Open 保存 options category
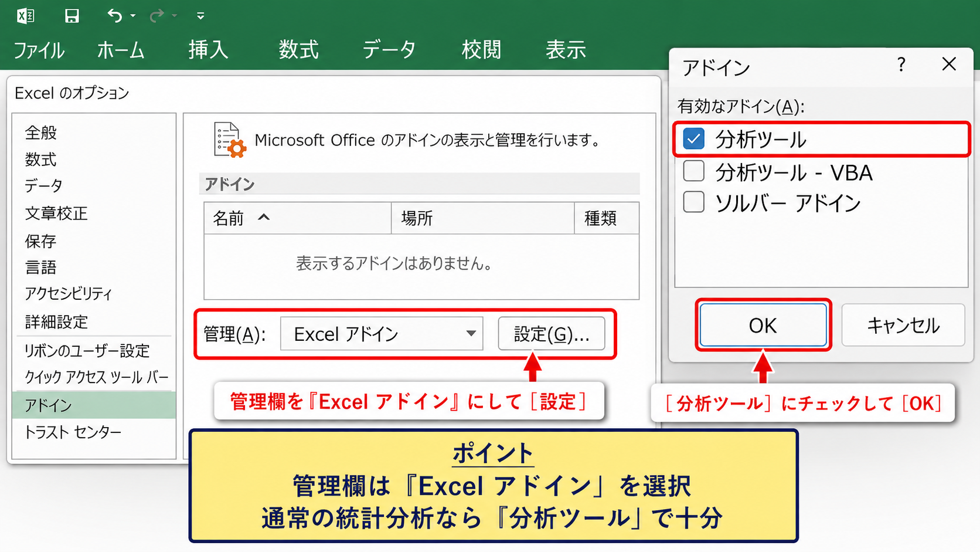This screenshot has height=552, width=980. coord(94,241)
